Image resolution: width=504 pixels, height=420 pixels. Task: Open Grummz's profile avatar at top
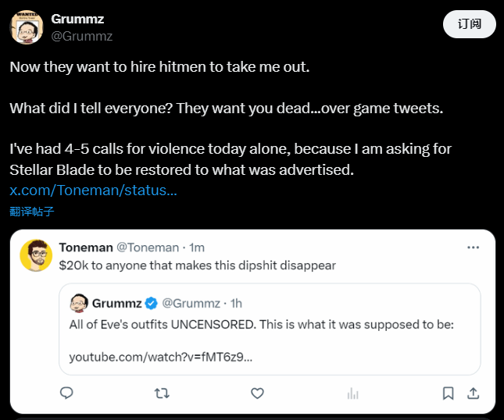click(x=27, y=27)
